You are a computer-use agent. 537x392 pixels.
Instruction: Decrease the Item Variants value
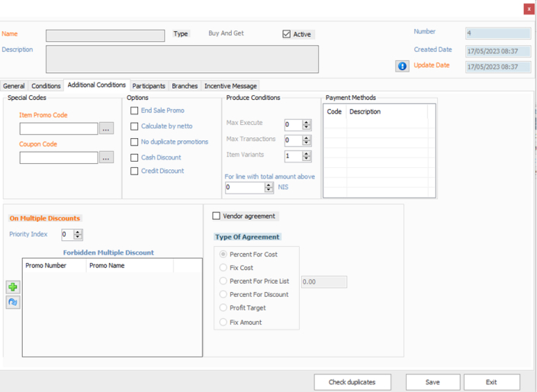pyautogui.click(x=307, y=159)
